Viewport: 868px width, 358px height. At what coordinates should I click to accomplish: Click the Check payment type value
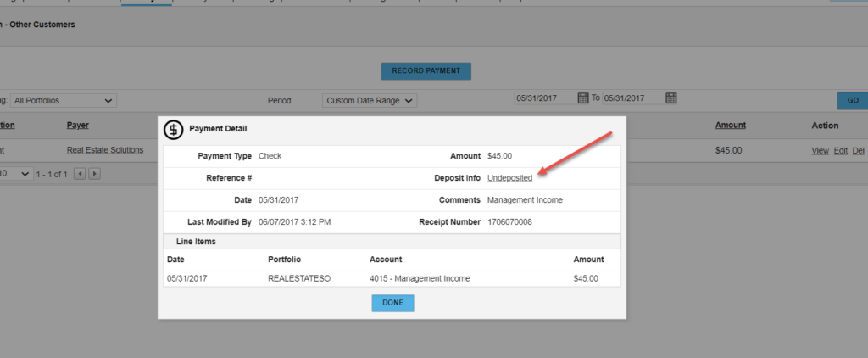pyautogui.click(x=270, y=156)
